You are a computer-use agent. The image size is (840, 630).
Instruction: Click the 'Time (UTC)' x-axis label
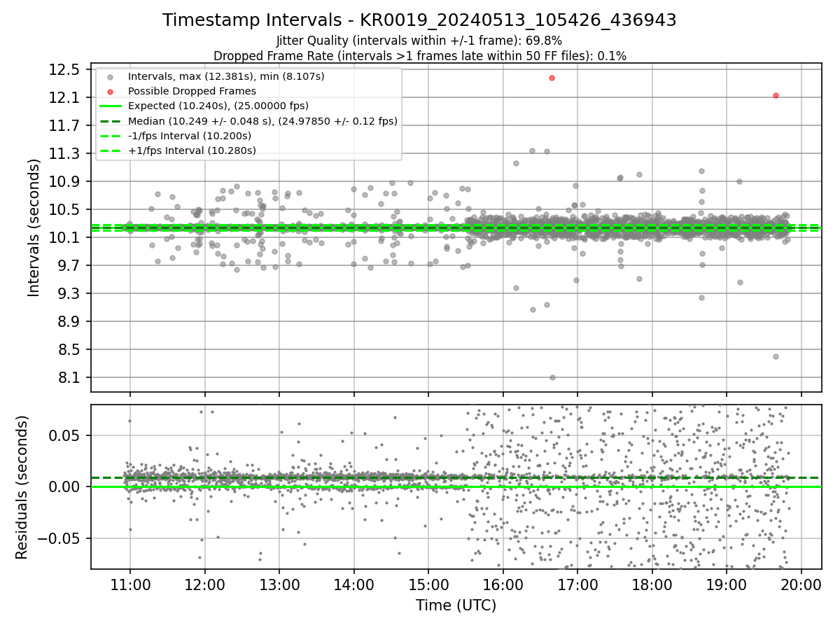click(456, 605)
